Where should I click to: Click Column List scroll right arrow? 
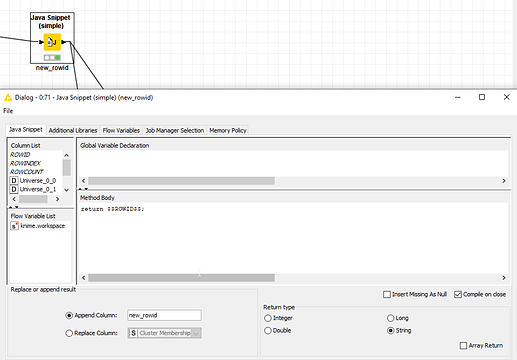[57, 199]
